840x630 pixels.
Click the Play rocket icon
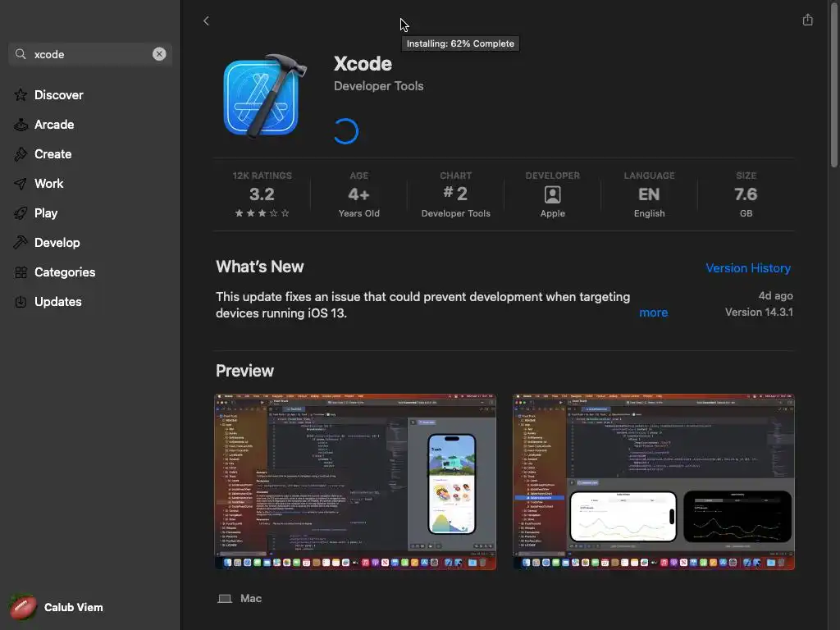point(21,213)
